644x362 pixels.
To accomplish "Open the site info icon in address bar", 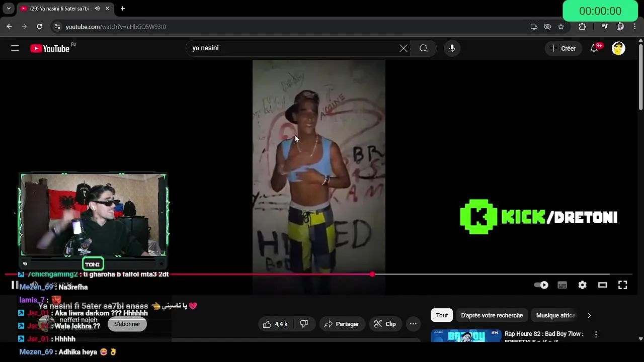I will tap(57, 27).
